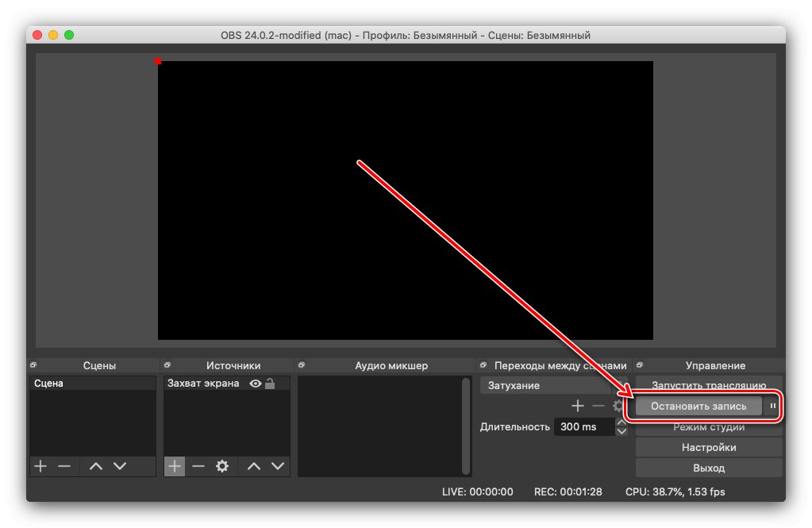Toggle visibility of Захват экрана source
812x528 pixels.
point(256,383)
